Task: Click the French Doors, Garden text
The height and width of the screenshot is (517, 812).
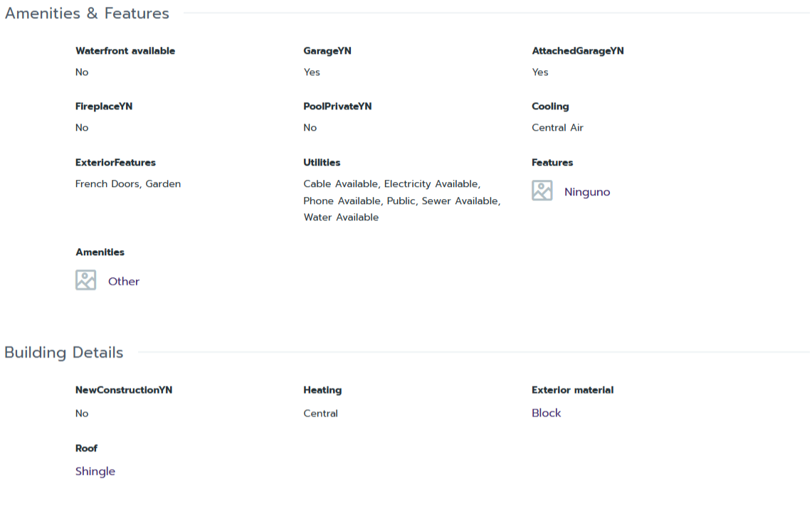Action: pos(128,184)
